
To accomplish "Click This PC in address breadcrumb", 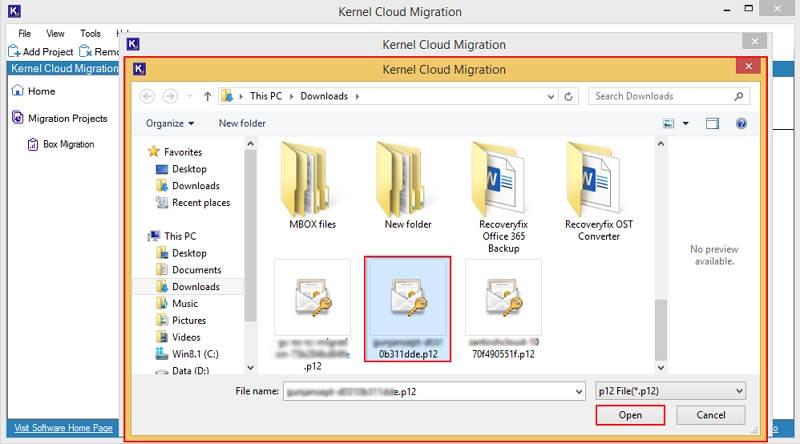I will point(266,96).
